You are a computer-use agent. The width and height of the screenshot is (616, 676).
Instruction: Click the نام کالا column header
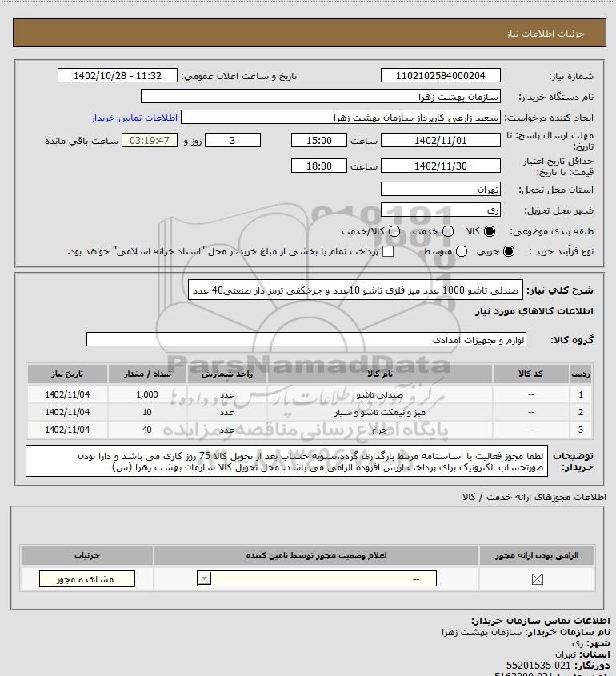coord(380,374)
